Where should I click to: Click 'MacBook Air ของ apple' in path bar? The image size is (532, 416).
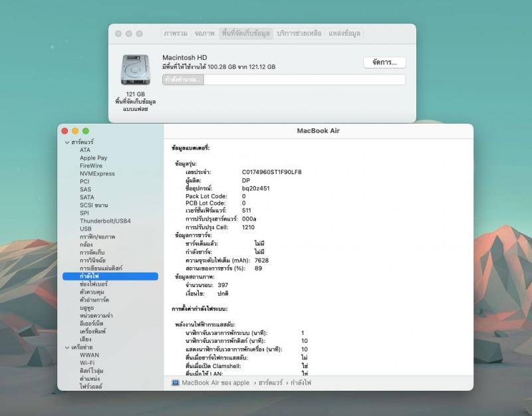(x=215, y=383)
